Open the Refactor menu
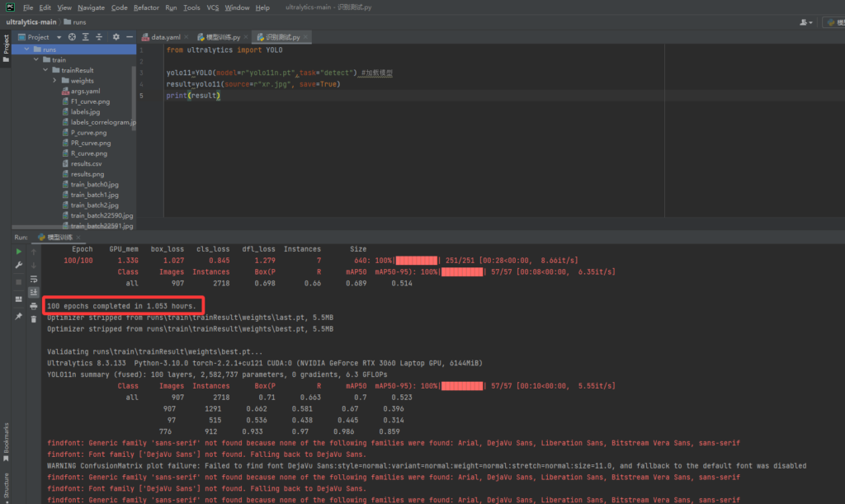The width and height of the screenshot is (845, 504). point(146,7)
